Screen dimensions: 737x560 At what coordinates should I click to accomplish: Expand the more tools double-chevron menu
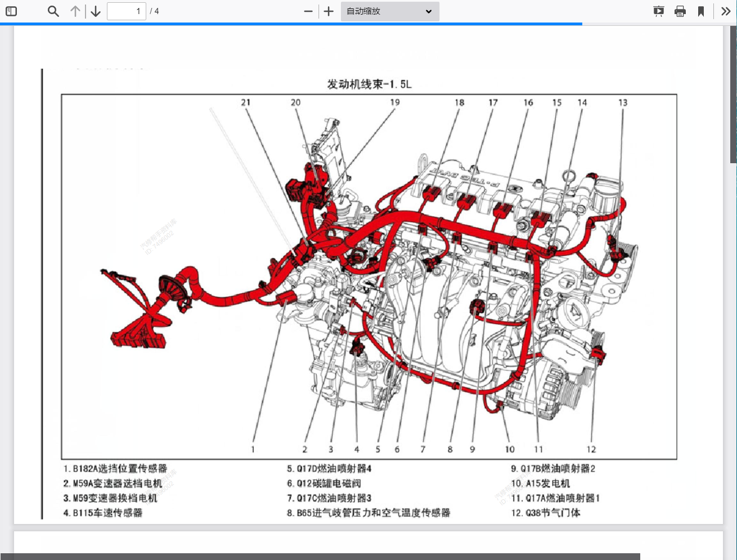[x=726, y=11]
